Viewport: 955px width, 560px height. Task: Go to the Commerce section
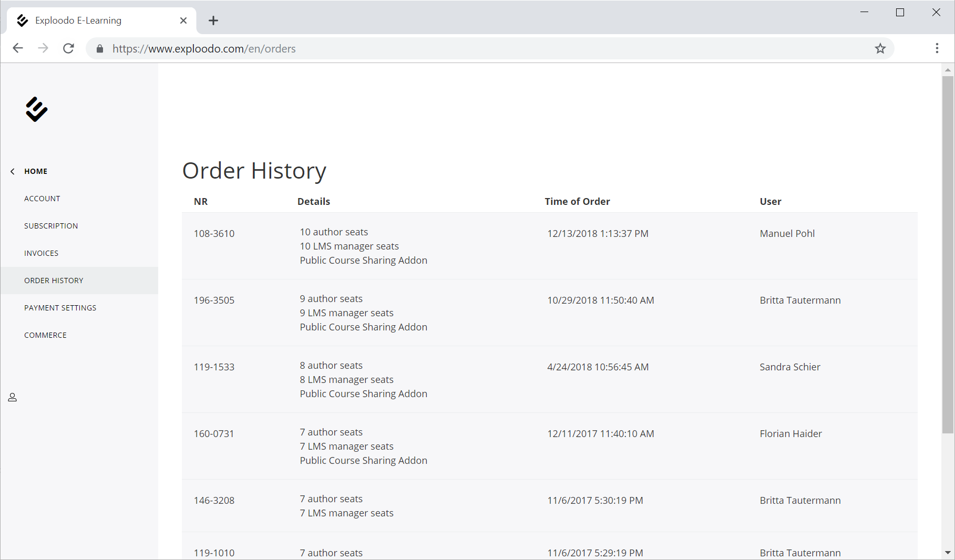coord(45,335)
